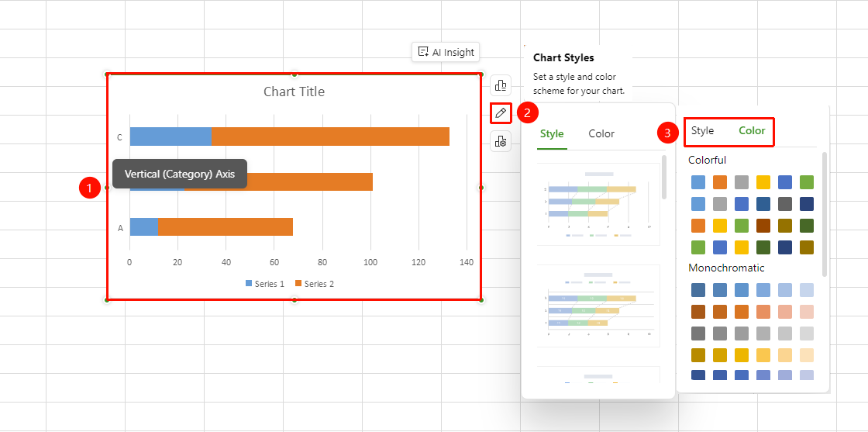Apply the first chart style thumbnail

click(x=598, y=204)
